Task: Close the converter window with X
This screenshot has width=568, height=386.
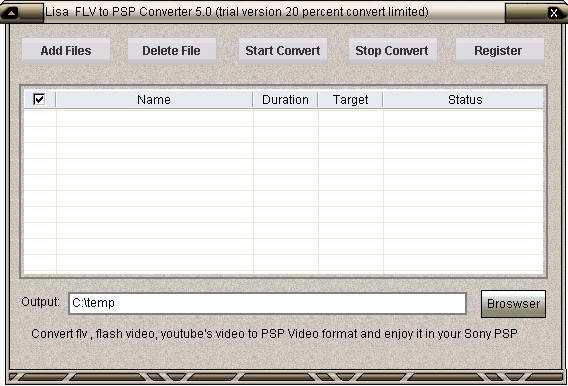Action: 554,13
